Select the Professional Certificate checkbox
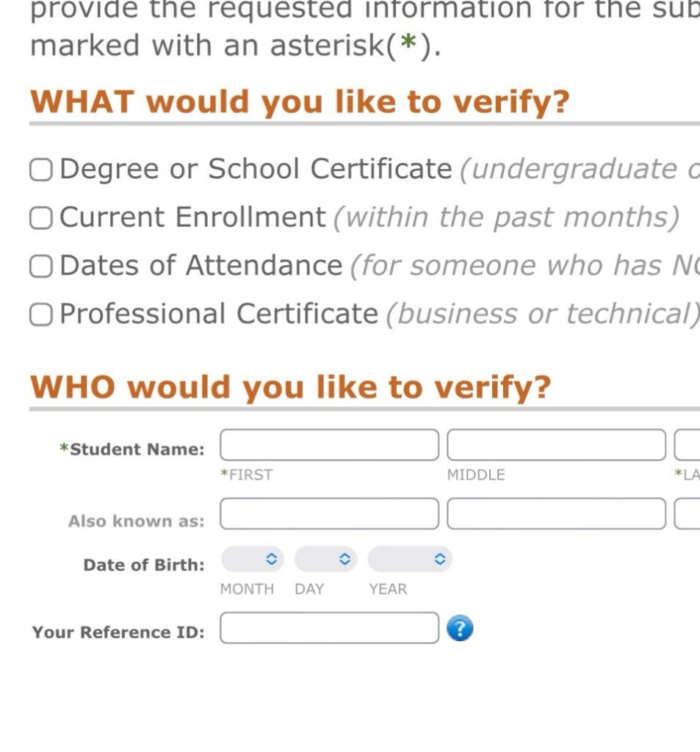Image resolution: width=700 pixels, height=752 pixels. point(41,314)
